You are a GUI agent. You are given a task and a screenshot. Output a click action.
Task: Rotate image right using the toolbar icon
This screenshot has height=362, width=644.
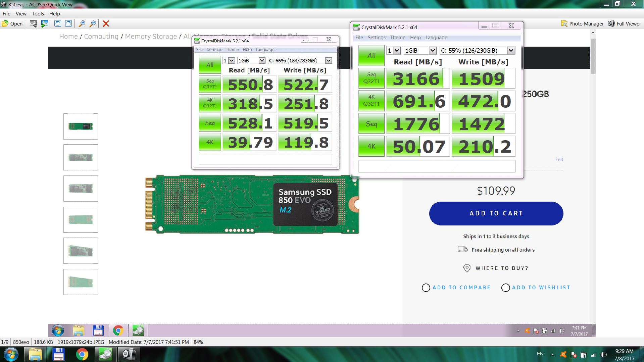coord(68,23)
